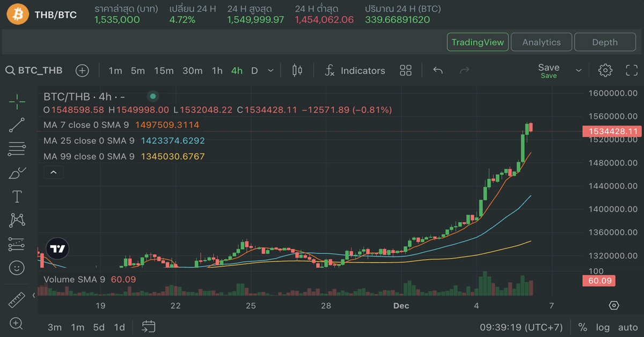This screenshot has height=337, width=644.
Task: Open candlestick chart style selector
Action: click(x=297, y=70)
